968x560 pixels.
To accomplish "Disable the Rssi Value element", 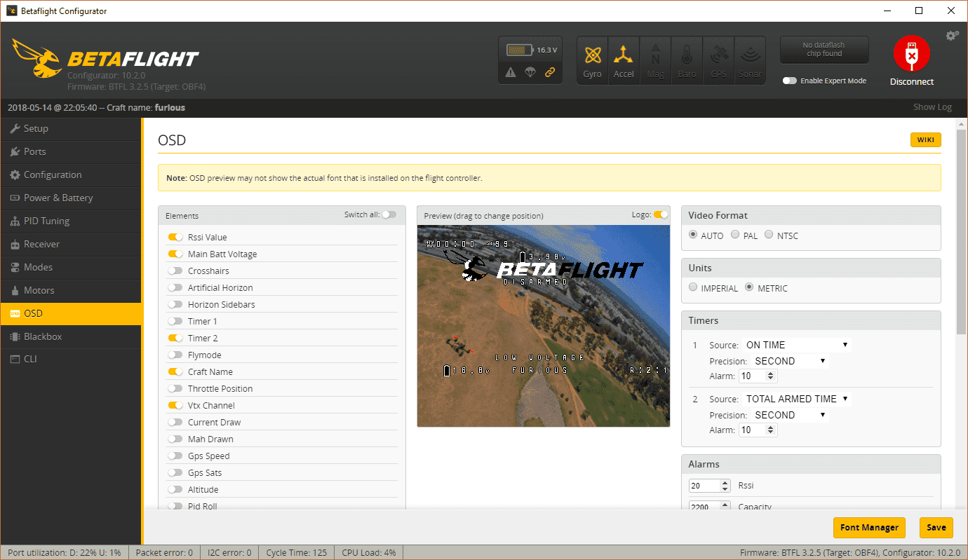I will [175, 237].
